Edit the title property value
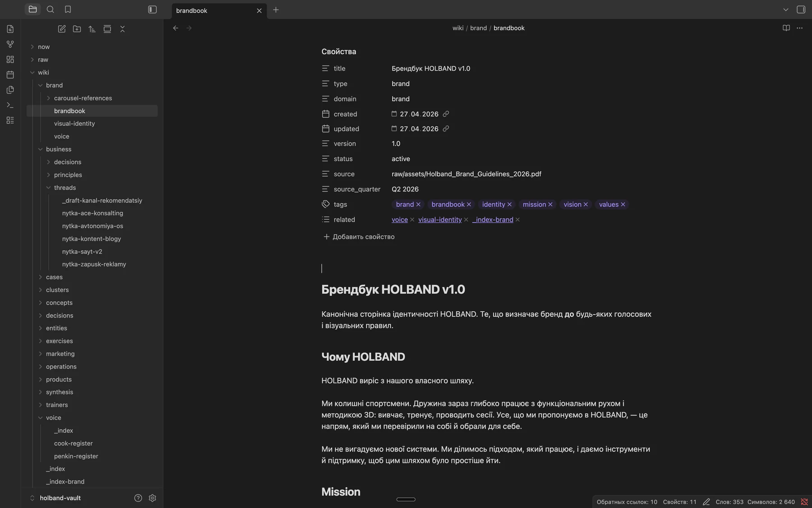The width and height of the screenshot is (812, 508). click(x=431, y=69)
